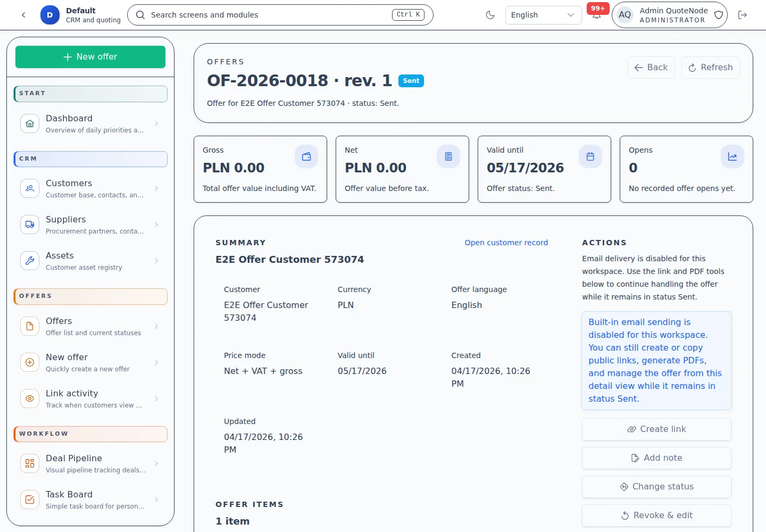Expand the Suppliers row chevron
This screenshot has width=766, height=532.
click(156, 225)
